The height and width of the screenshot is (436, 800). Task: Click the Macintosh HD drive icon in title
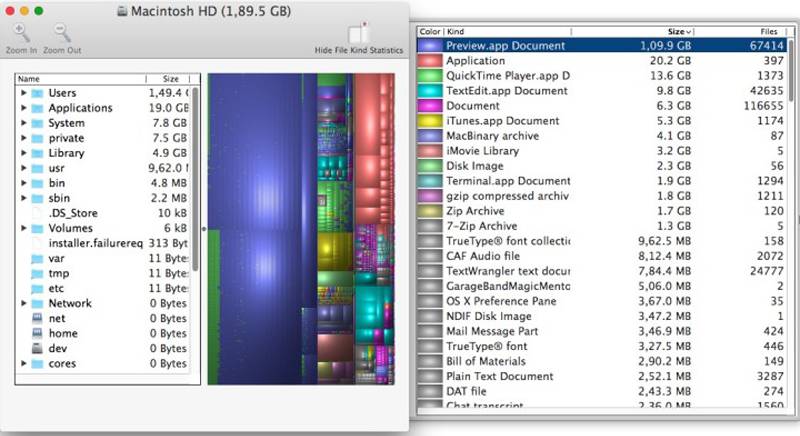pyautogui.click(x=123, y=10)
